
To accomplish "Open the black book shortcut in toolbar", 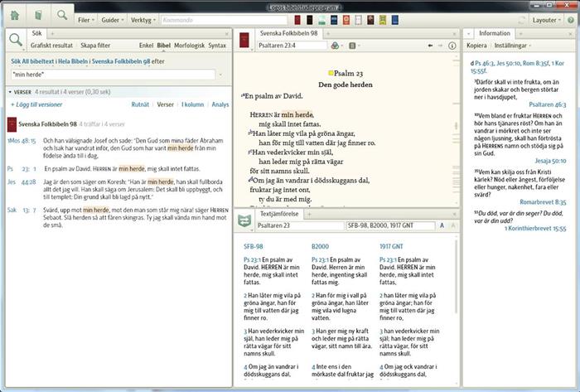I will pyautogui.click(x=310, y=20).
